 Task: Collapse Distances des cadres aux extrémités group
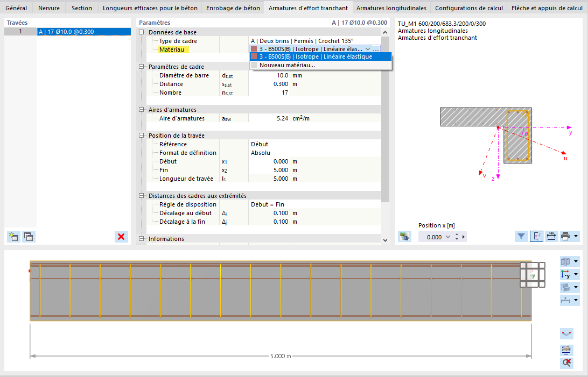click(142, 196)
